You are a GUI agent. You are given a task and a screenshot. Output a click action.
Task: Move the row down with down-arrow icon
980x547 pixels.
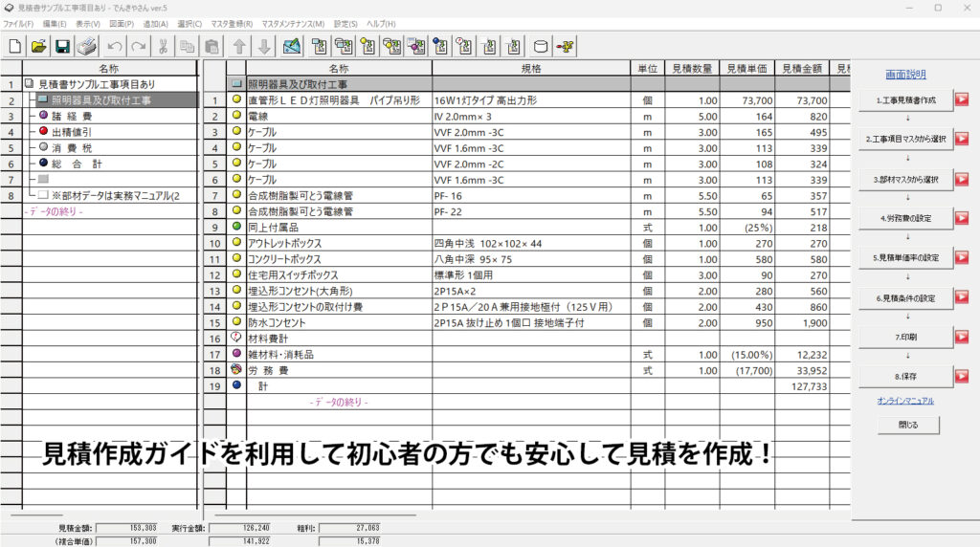[264, 46]
